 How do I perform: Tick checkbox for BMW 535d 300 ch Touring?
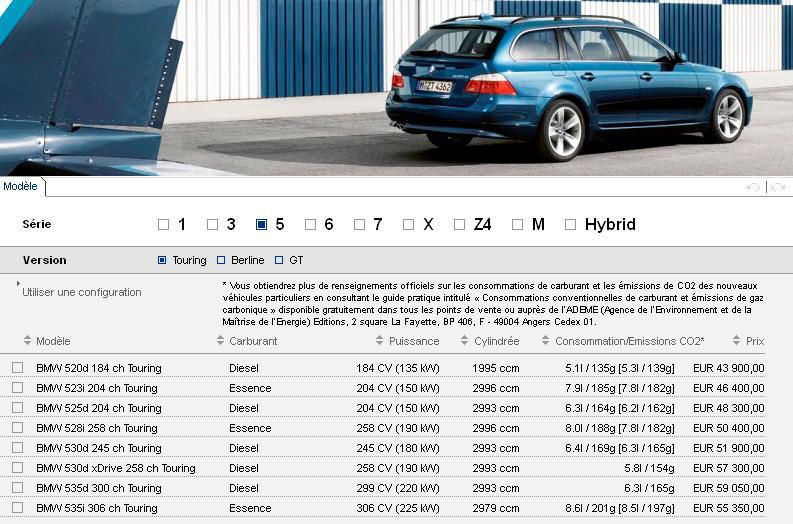(18, 488)
